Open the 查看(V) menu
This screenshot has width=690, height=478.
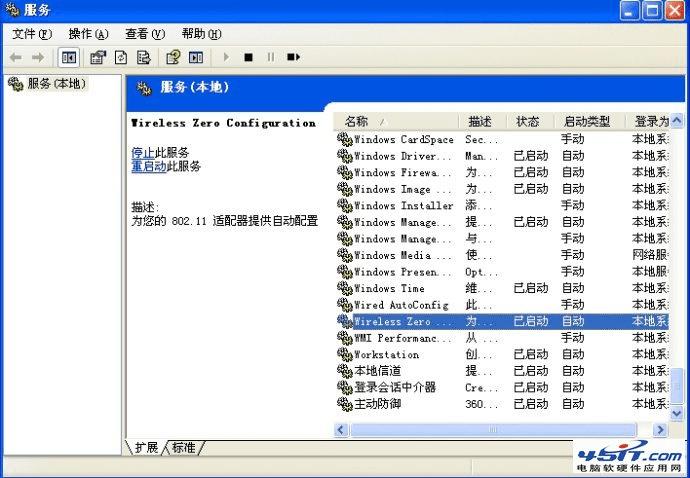145,34
